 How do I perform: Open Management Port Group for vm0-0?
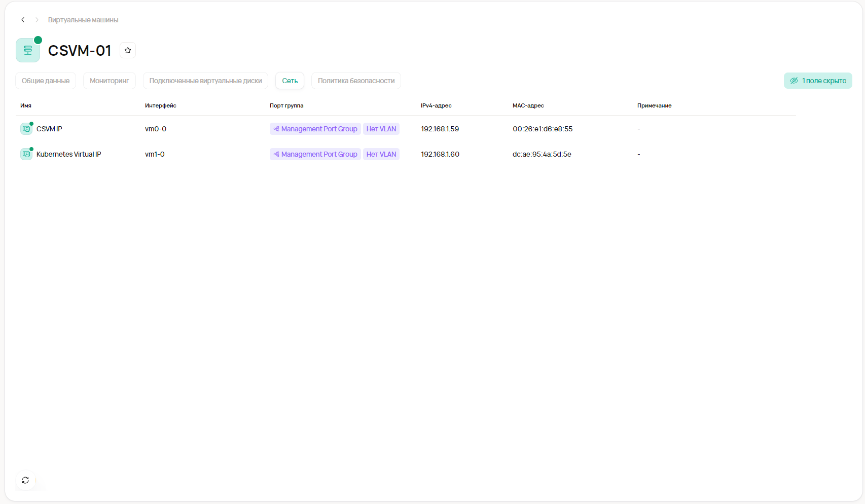[x=315, y=129]
